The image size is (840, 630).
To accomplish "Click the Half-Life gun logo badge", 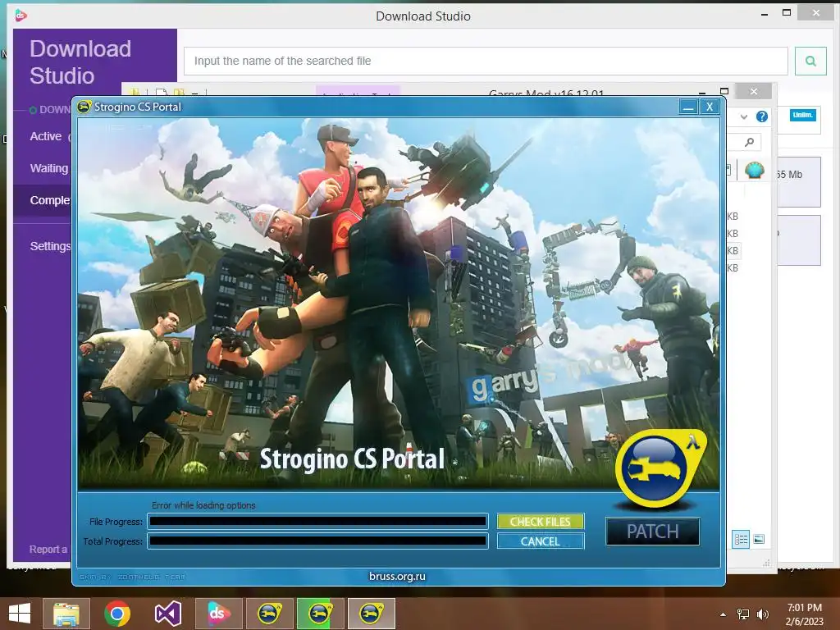I will 661,468.
